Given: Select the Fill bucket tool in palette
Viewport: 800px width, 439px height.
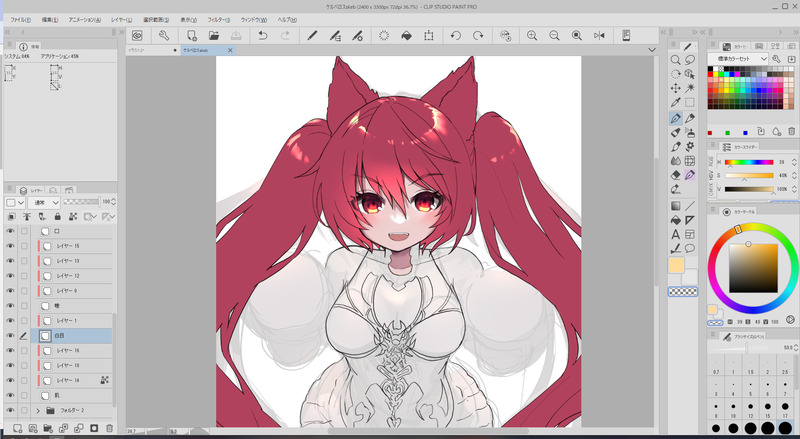Looking at the screenshot, I should click(676, 221).
